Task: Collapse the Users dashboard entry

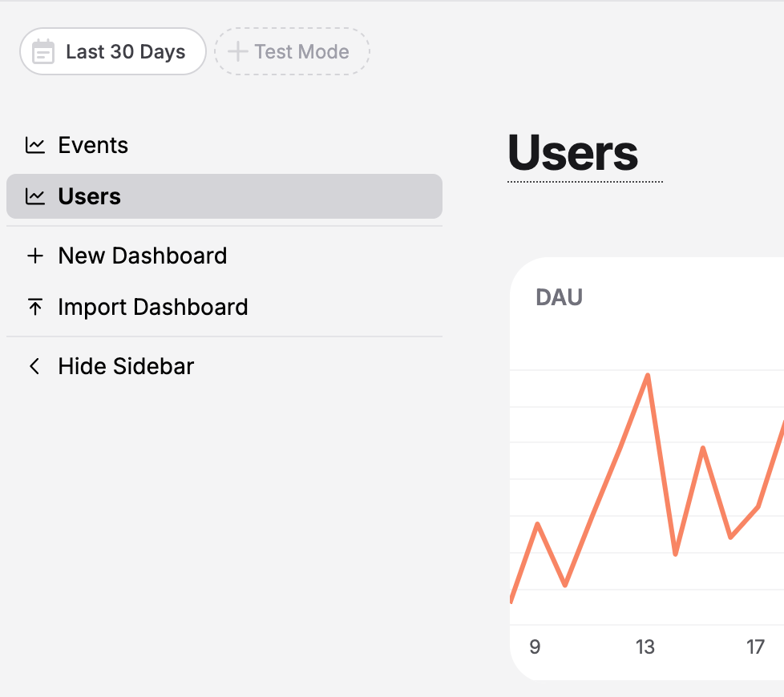Action: [89, 196]
